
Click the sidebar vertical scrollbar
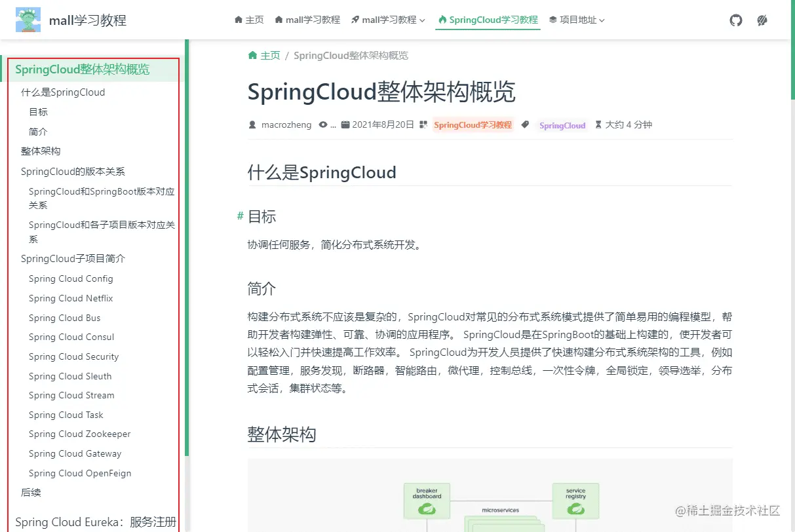(187, 248)
